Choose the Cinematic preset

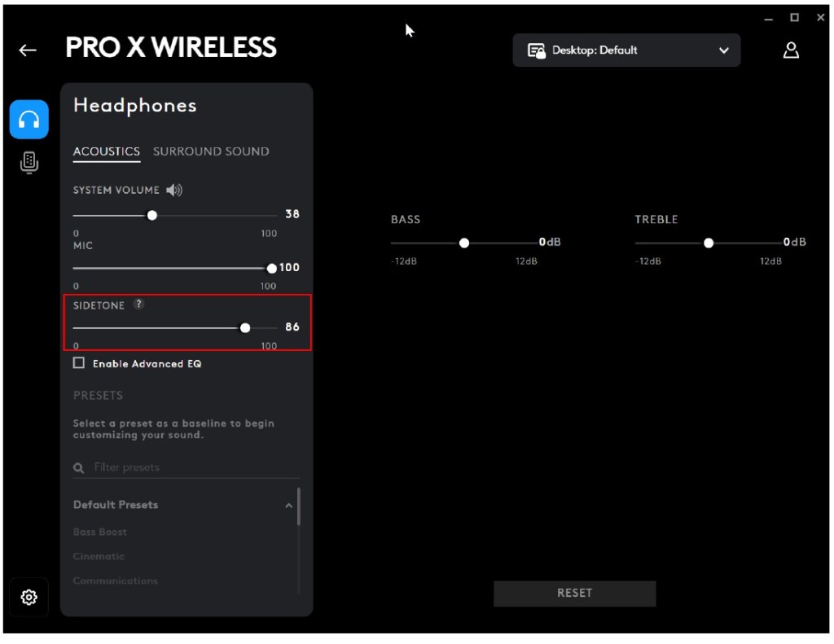point(99,556)
